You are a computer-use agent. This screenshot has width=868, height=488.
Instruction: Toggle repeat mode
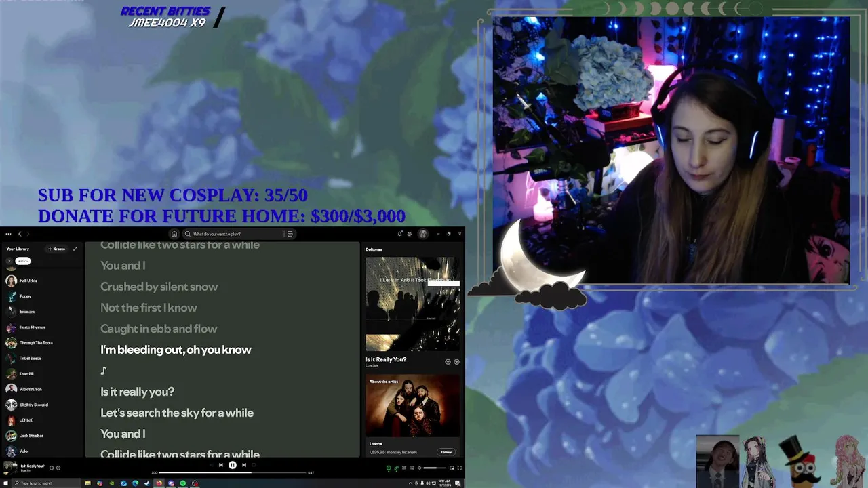coord(254,465)
